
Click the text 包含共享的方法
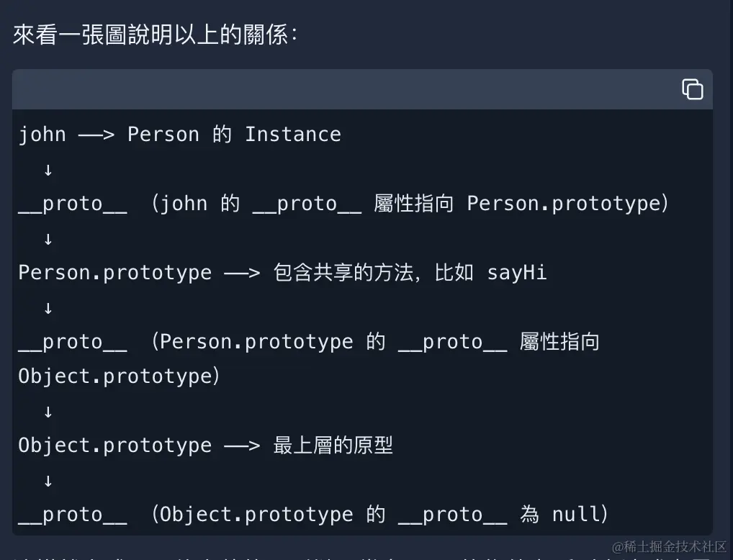click(343, 273)
